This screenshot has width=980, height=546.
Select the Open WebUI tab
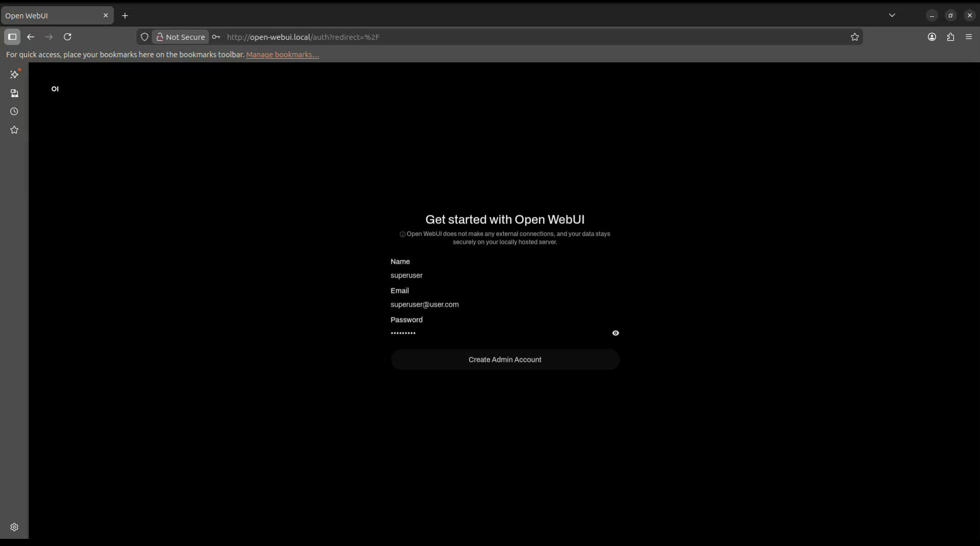coord(57,16)
